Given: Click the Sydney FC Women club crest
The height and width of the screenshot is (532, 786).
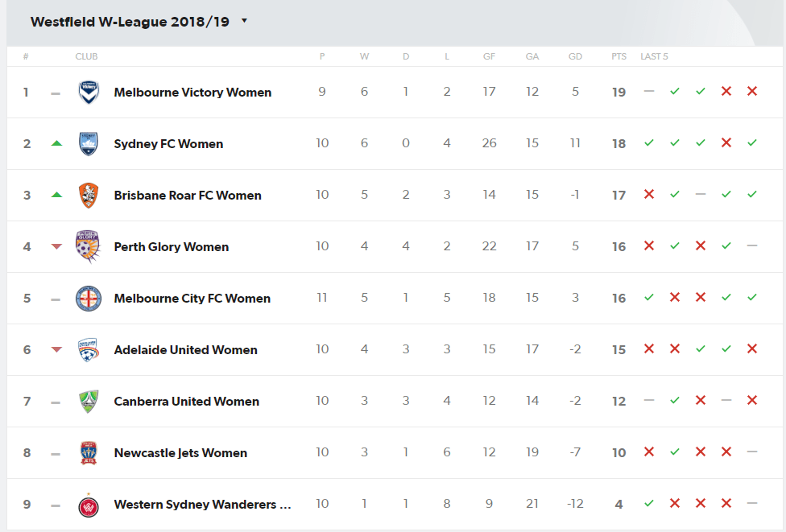Looking at the screenshot, I should (89, 144).
